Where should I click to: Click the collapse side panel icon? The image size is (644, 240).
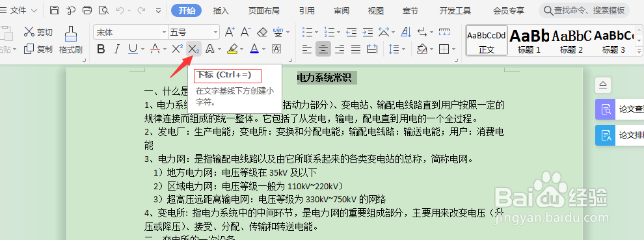pos(602,85)
